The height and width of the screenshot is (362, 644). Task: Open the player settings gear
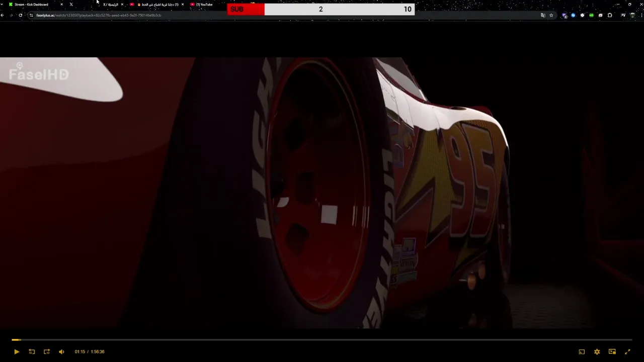(597, 351)
